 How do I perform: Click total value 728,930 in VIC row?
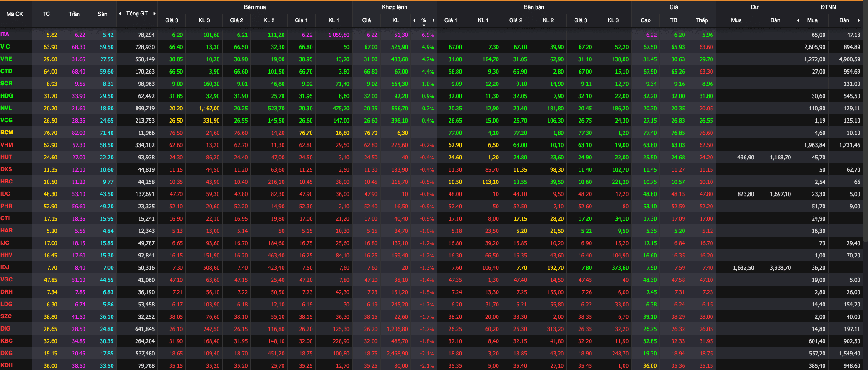[x=145, y=47]
